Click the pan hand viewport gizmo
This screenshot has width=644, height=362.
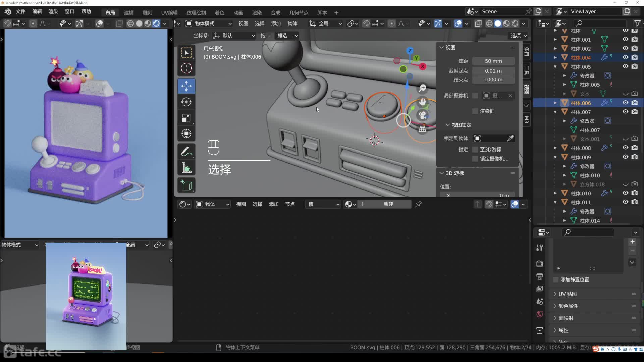423,102
